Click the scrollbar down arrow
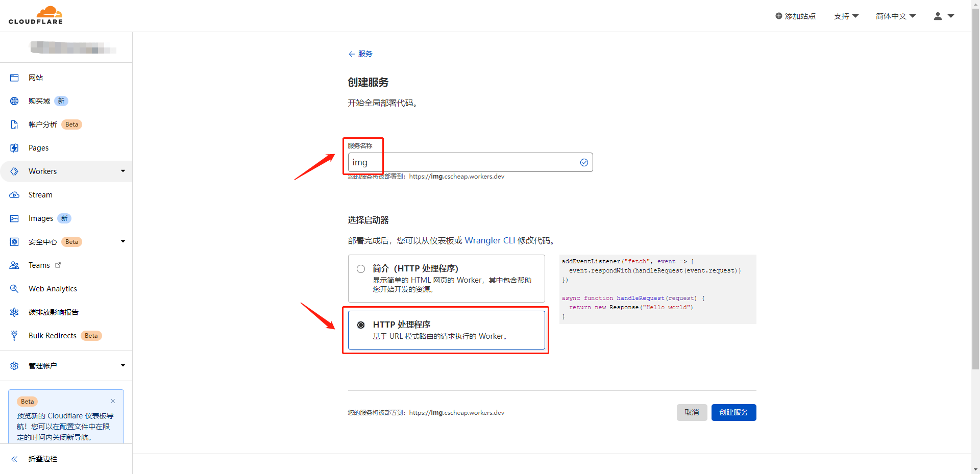 pyautogui.click(x=975, y=469)
